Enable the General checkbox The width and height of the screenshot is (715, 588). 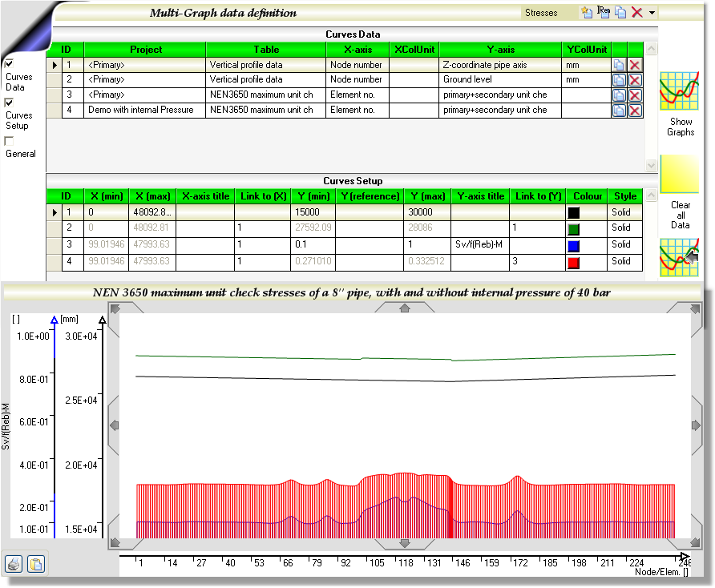(10, 141)
